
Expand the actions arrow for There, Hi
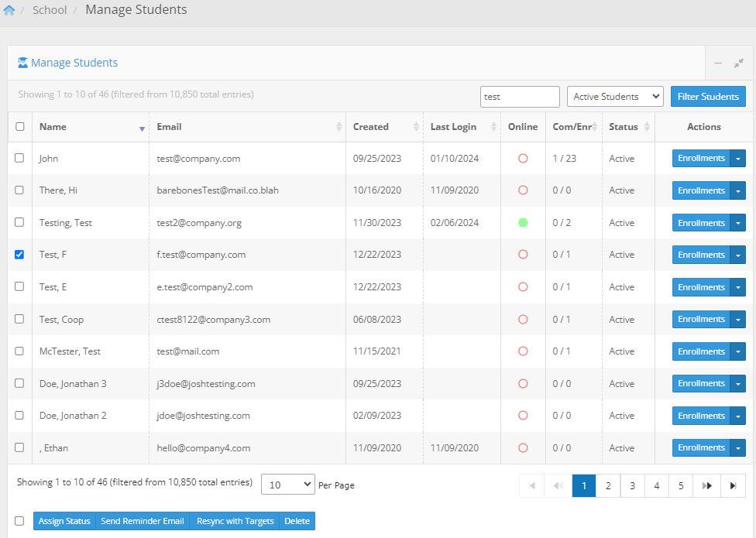[x=737, y=190]
